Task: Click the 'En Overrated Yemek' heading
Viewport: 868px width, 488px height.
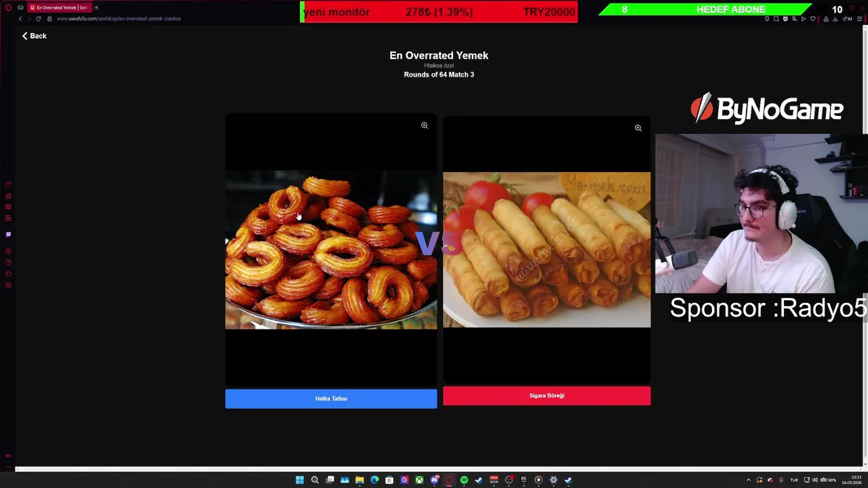Action: [x=439, y=56]
